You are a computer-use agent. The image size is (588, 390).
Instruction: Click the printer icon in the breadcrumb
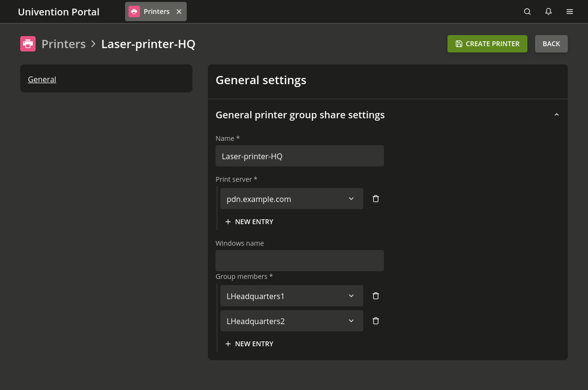28,44
